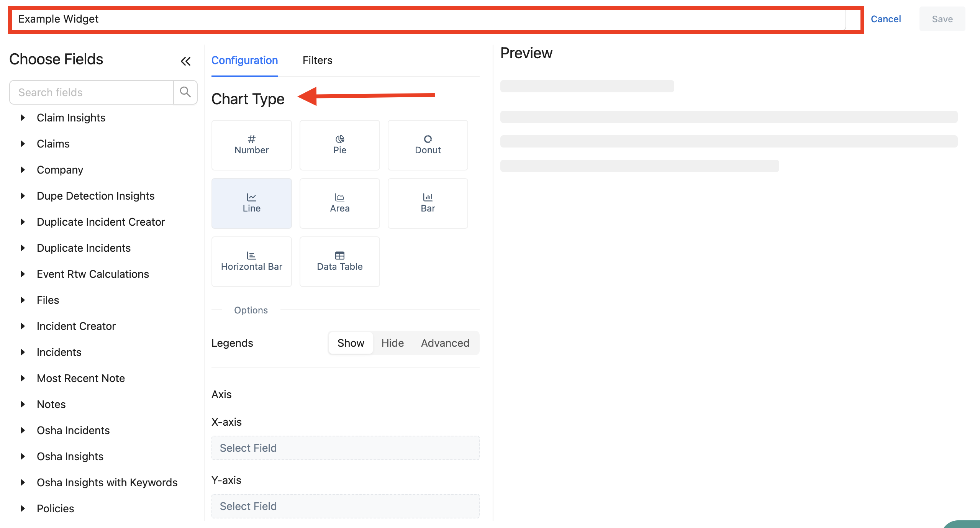Select the Number chart type
The image size is (980, 528).
tap(251, 145)
